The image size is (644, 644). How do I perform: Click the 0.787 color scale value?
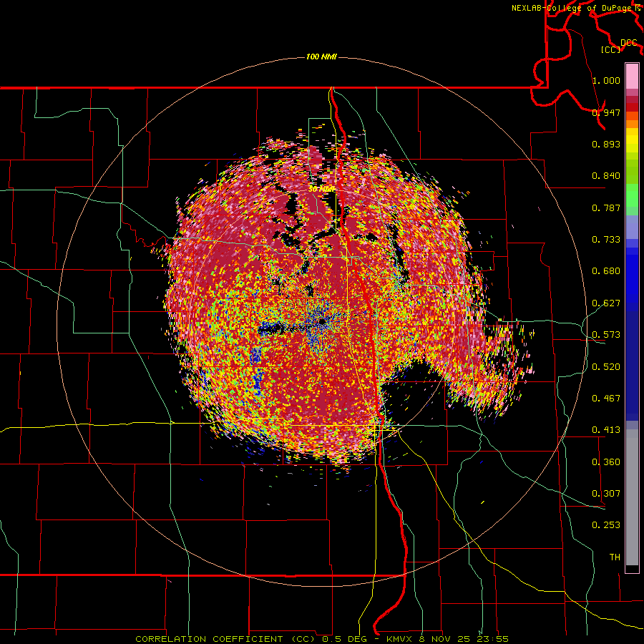pyautogui.click(x=606, y=208)
